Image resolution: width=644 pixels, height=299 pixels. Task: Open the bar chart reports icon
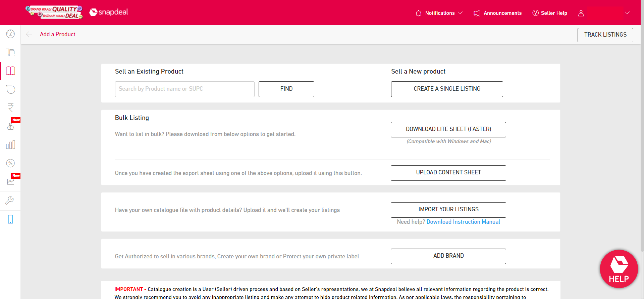tap(10, 145)
